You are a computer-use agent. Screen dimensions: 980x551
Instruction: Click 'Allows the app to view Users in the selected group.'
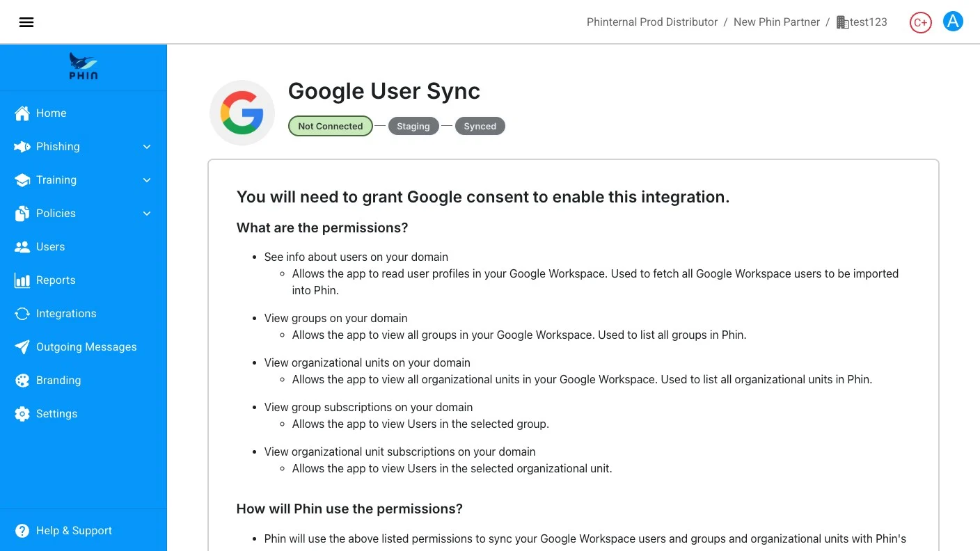[420, 424]
